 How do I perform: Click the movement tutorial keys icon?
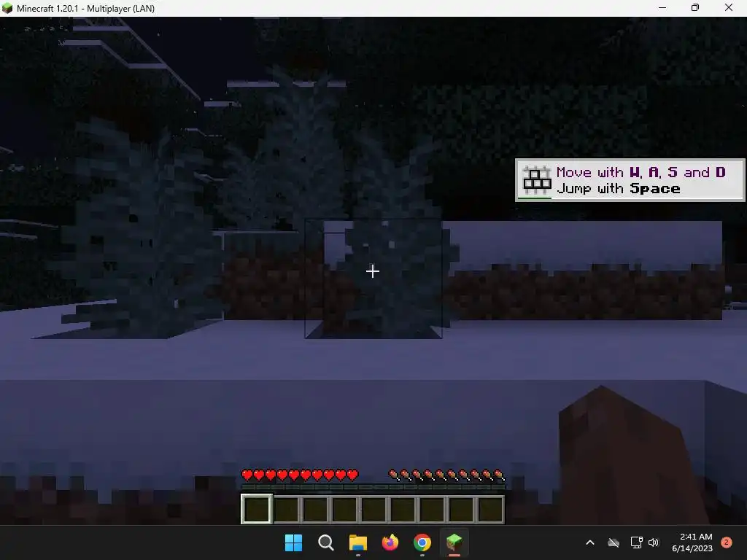pos(536,180)
